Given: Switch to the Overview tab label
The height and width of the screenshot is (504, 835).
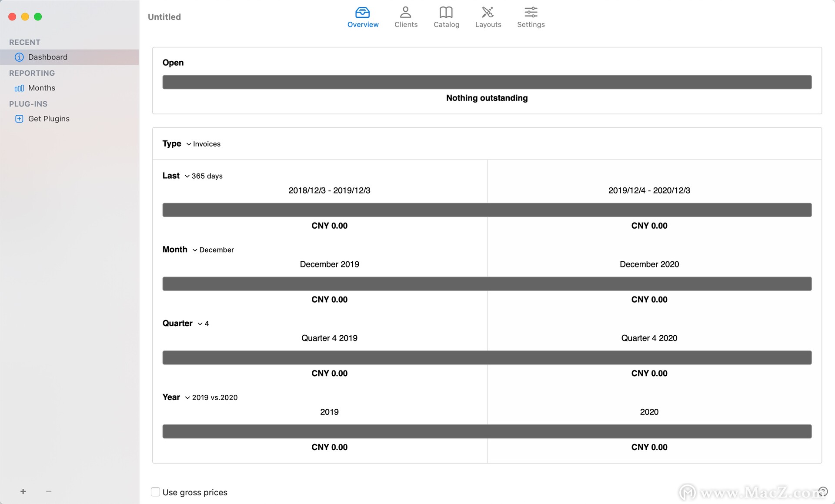Looking at the screenshot, I should (363, 25).
